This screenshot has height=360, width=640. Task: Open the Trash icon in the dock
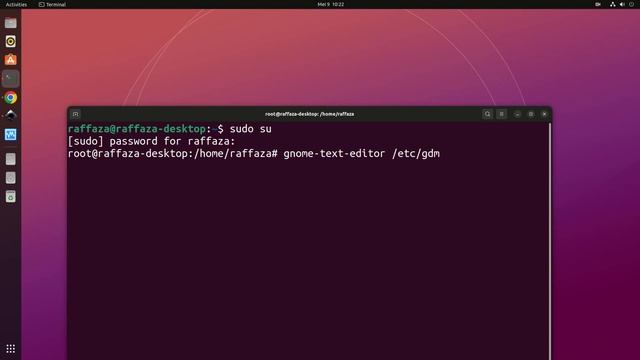[x=11, y=196]
